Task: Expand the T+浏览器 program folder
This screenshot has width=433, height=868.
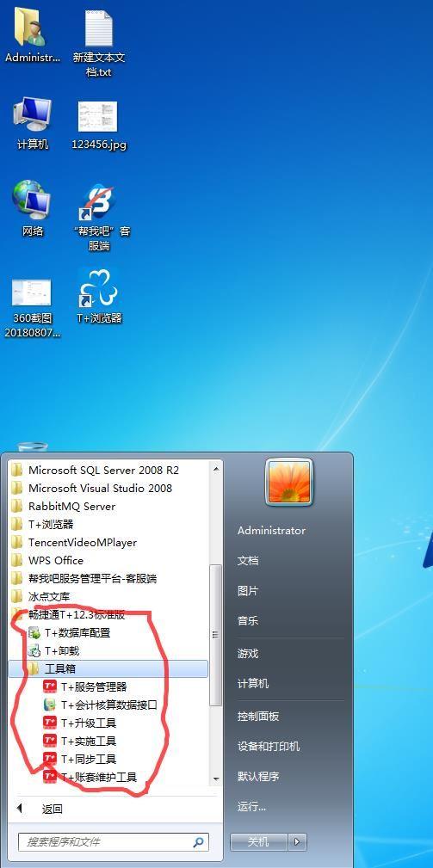Action: pos(42,524)
